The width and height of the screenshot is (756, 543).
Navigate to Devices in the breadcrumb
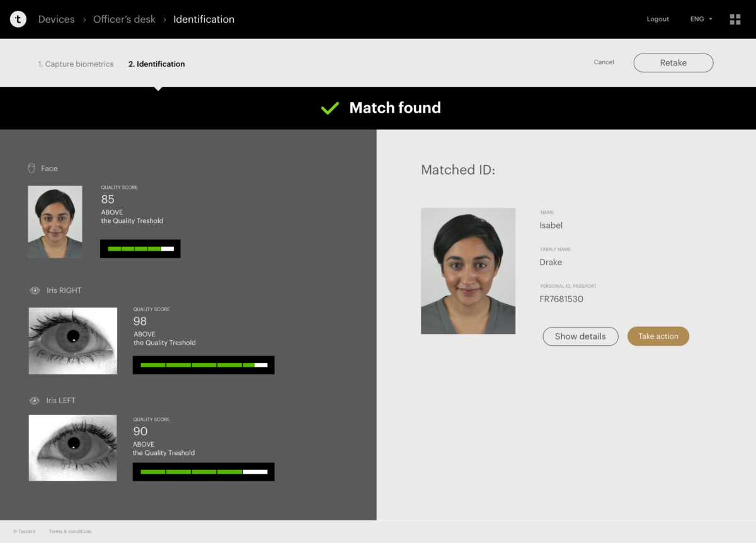coord(56,19)
